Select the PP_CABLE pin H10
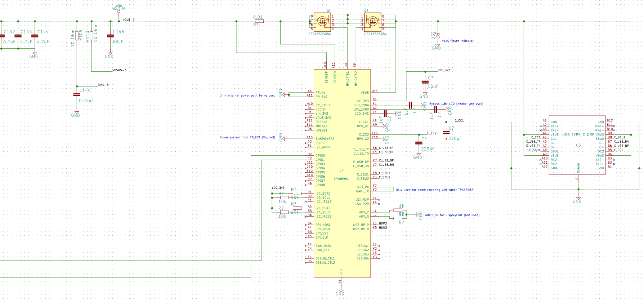Viewport: 644px width, 302px height. pos(309,105)
